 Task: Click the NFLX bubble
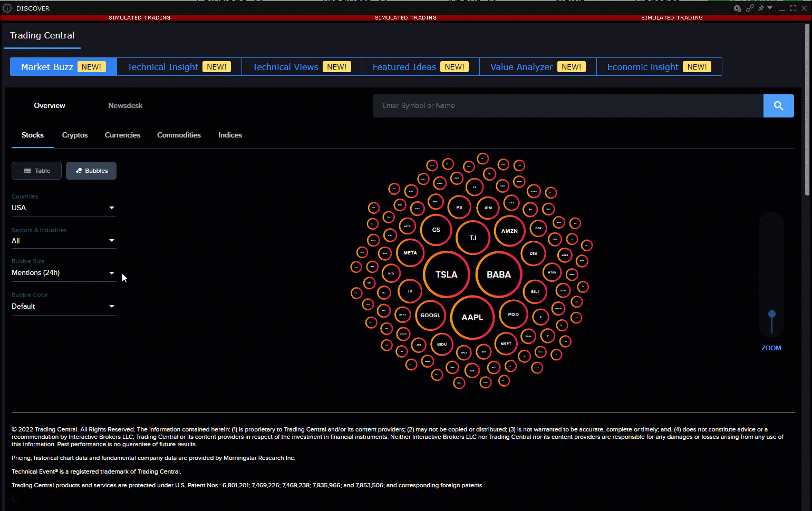[x=464, y=352]
